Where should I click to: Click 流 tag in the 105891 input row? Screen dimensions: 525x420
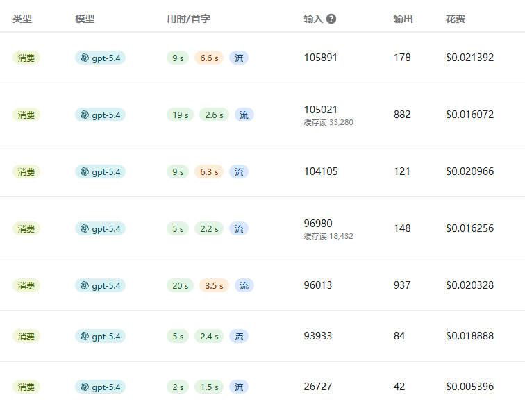tap(239, 58)
